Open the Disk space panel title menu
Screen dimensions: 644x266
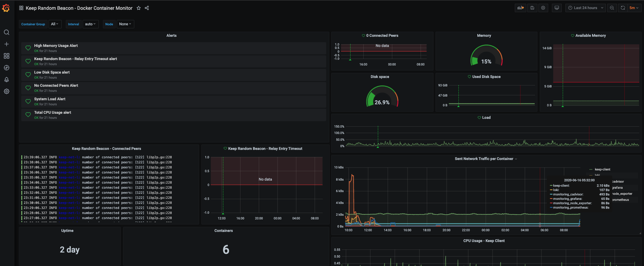[x=380, y=77]
